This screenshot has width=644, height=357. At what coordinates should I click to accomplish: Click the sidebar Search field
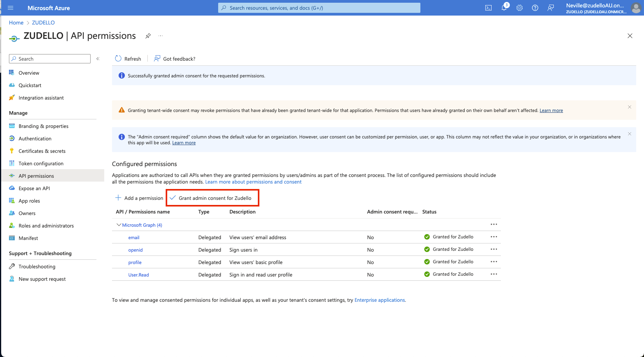(x=50, y=59)
